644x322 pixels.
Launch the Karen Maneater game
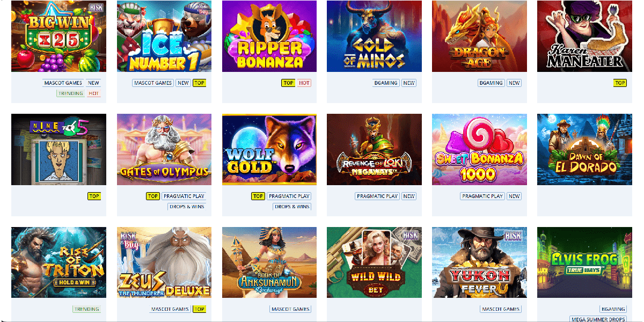point(584,36)
